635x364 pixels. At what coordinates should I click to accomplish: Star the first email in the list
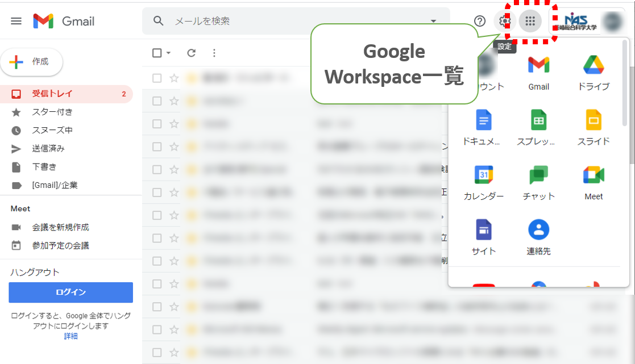174,78
